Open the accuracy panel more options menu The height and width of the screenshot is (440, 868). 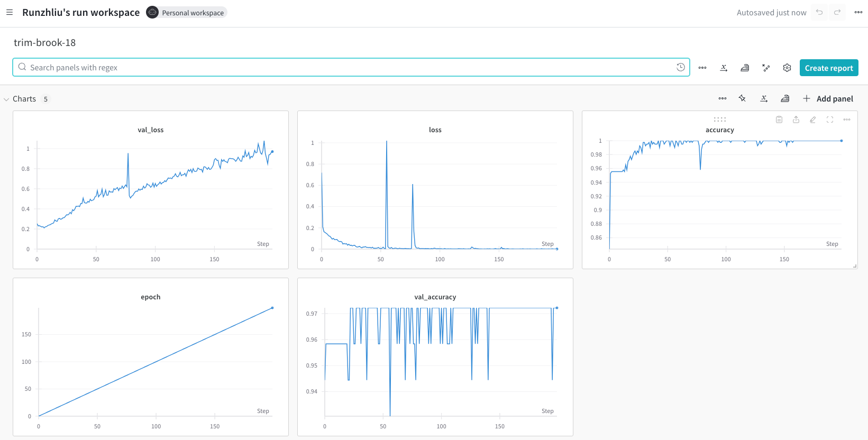[x=847, y=120]
